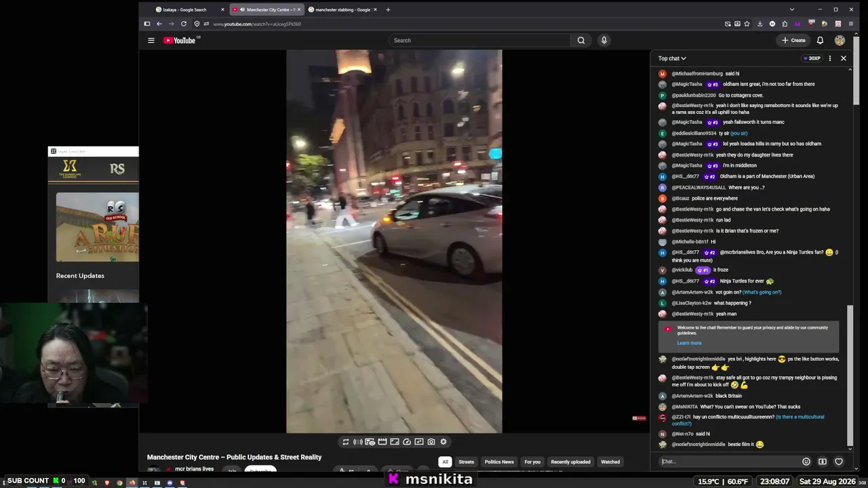Open the account avatar menu
The height and width of the screenshot is (488, 868).
(x=840, y=41)
